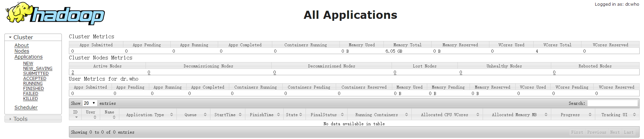Sort by Application Type column icon
644x139 pixels.
tap(171, 115)
